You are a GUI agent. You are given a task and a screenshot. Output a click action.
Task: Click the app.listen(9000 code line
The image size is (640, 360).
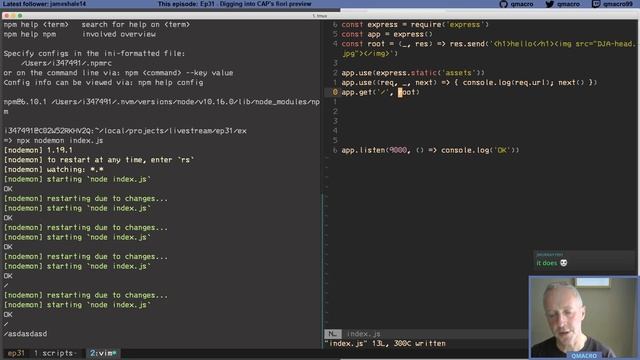(x=430, y=150)
